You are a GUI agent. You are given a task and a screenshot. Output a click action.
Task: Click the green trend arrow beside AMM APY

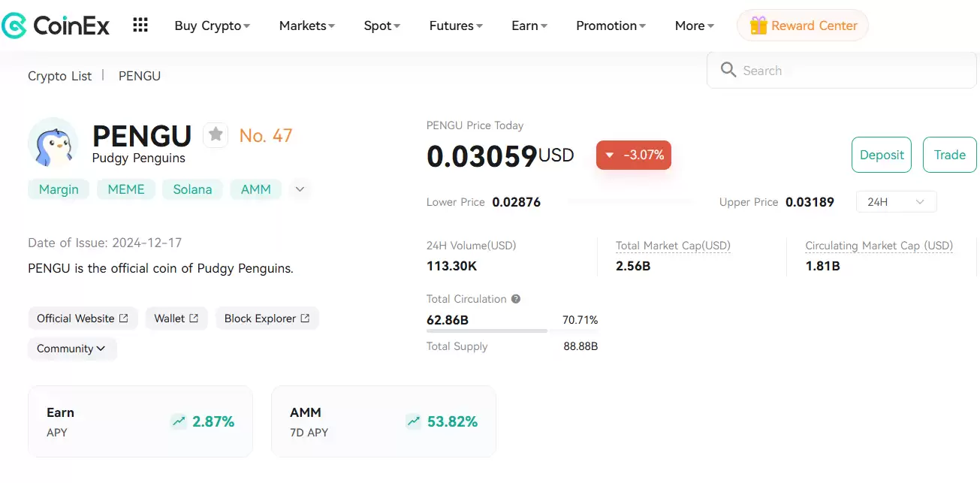(x=413, y=421)
